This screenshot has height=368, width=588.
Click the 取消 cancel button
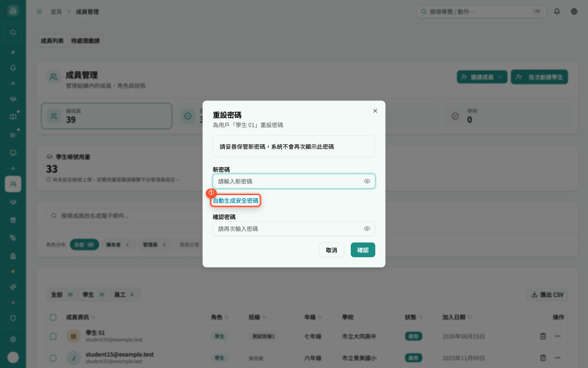pos(331,250)
